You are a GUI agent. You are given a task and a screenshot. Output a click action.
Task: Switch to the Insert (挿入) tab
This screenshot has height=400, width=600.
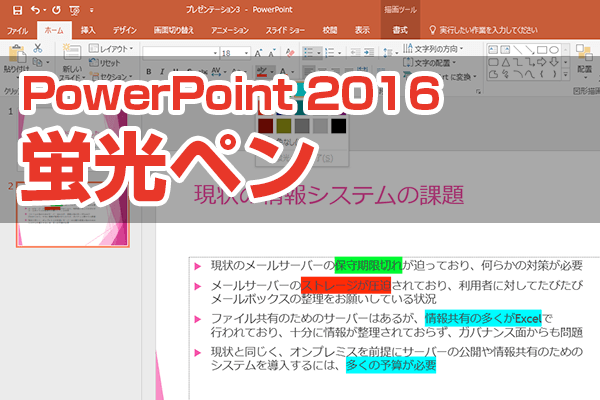88,30
